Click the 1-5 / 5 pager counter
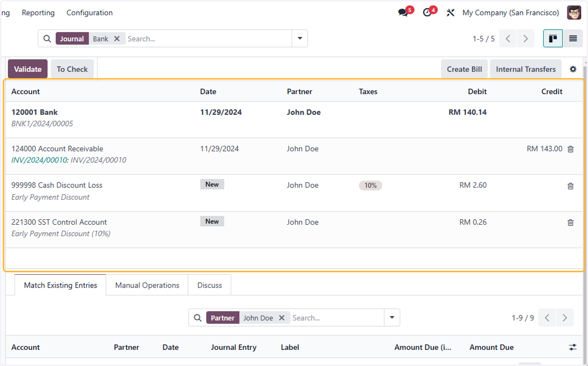This screenshot has height=366, width=588. (x=484, y=39)
